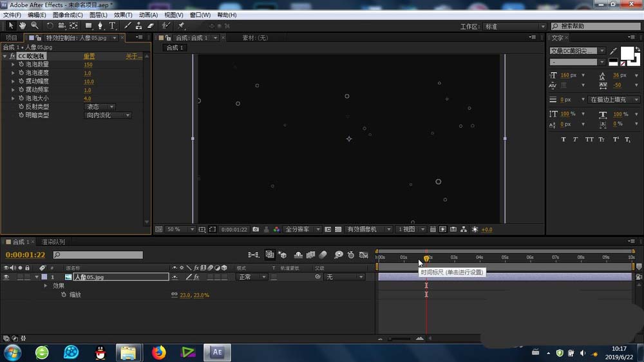Expand the 效果 group in timeline
The image size is (644, 362).
(x=46, y=285)
